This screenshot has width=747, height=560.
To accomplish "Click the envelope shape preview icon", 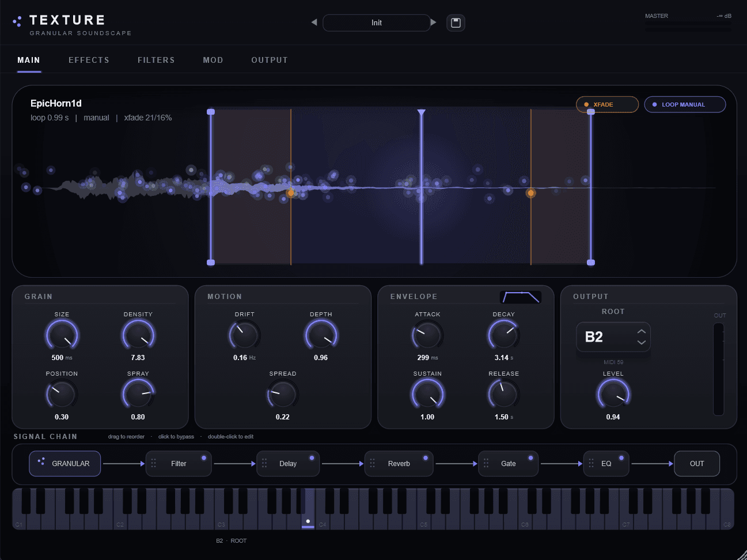I will pyautogui.click(x=521, y=297).
